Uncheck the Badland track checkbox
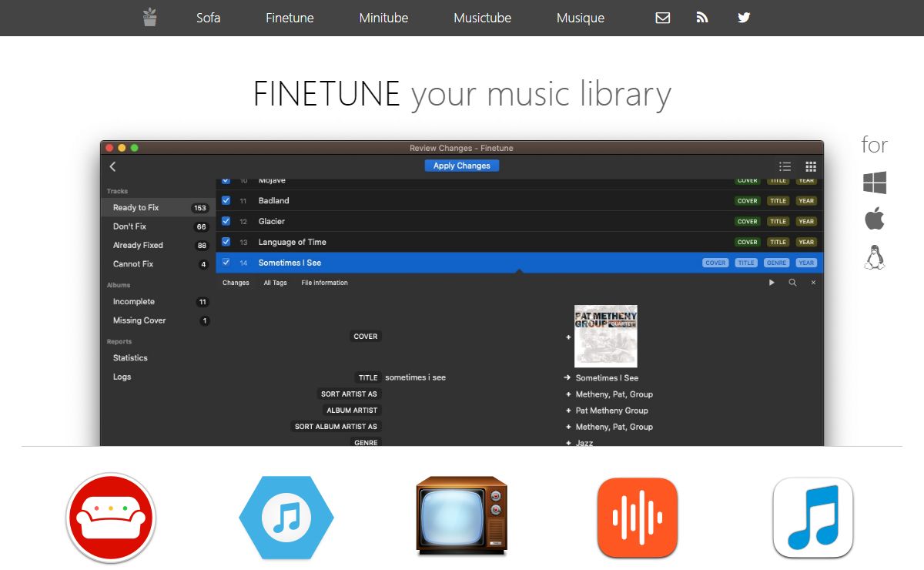The image size is (924, 570). point(226,200)
